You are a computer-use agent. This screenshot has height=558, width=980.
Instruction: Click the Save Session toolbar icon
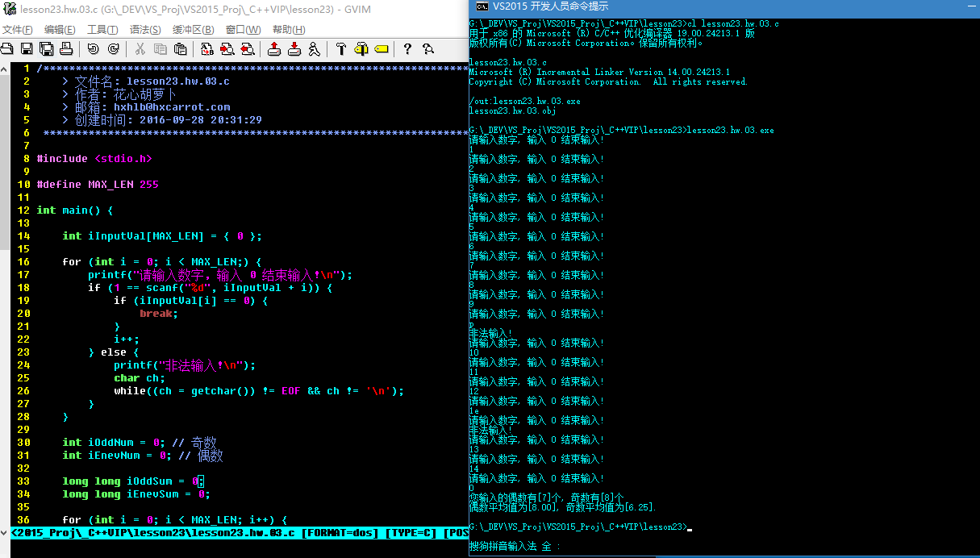(x=294, y=49)
